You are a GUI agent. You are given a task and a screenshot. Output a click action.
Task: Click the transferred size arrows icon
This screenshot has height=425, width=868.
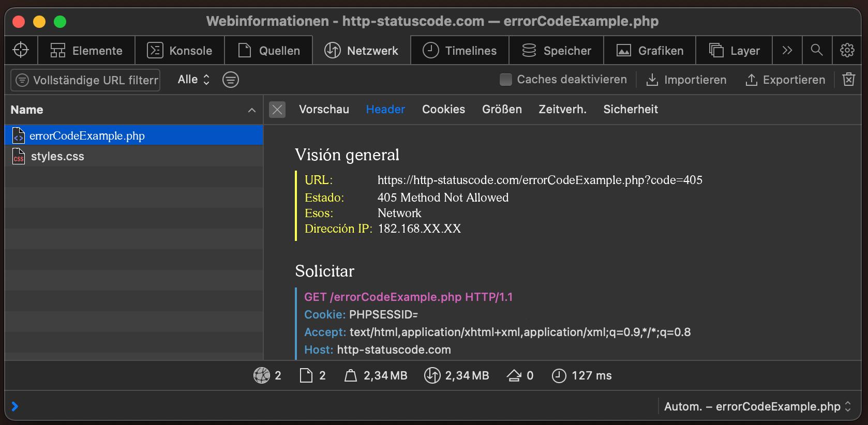[432, 375]
